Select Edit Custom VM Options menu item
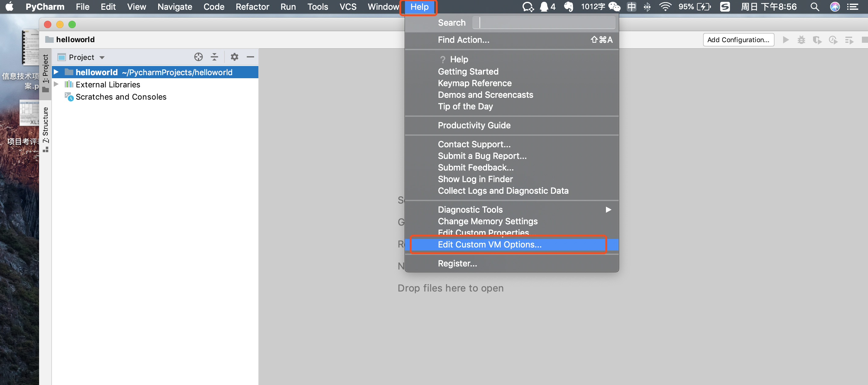868x385 pixels. [x=490, y=244]
